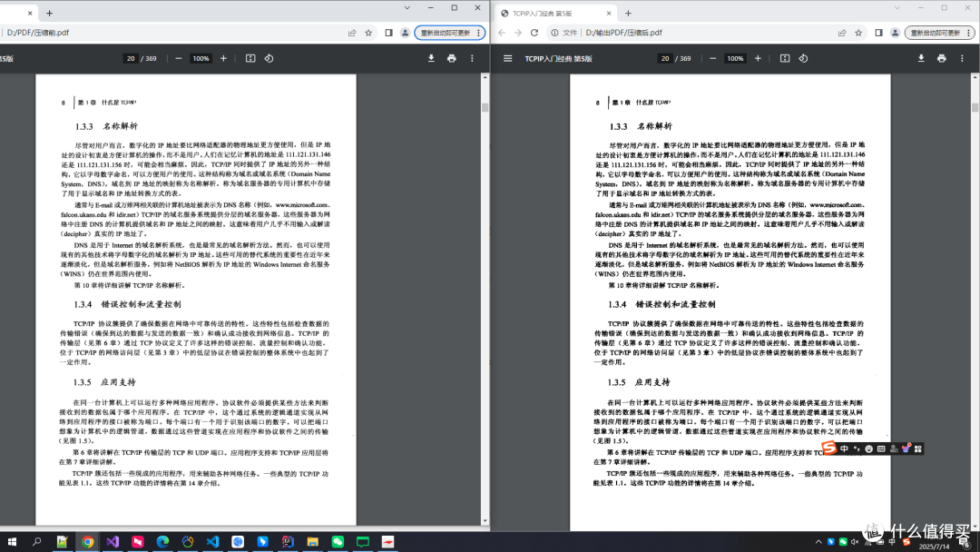Screen dimensions: 980x552
Task: Fit to page in left PDF viewer
Action: 250,58
